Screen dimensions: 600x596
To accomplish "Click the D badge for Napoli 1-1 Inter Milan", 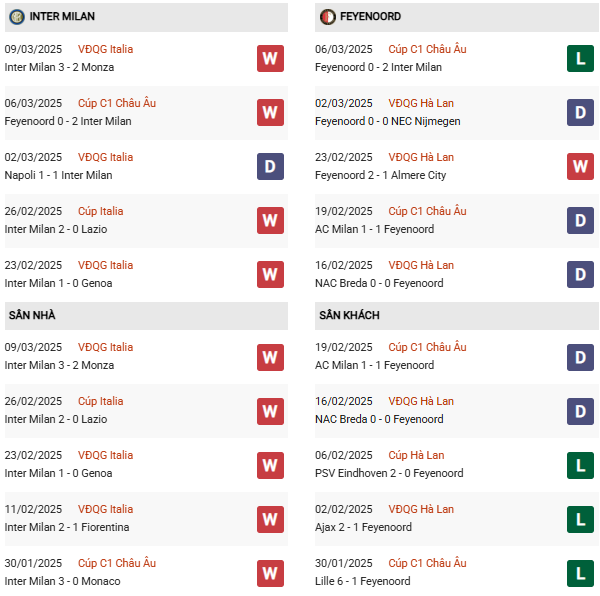I will [270, 166].
